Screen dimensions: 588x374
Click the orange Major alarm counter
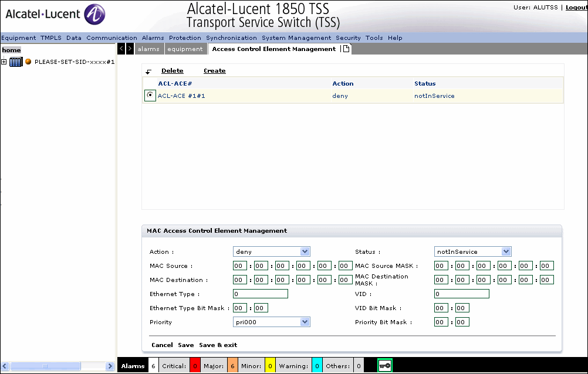pyautogui.click(x=232, y=366)
